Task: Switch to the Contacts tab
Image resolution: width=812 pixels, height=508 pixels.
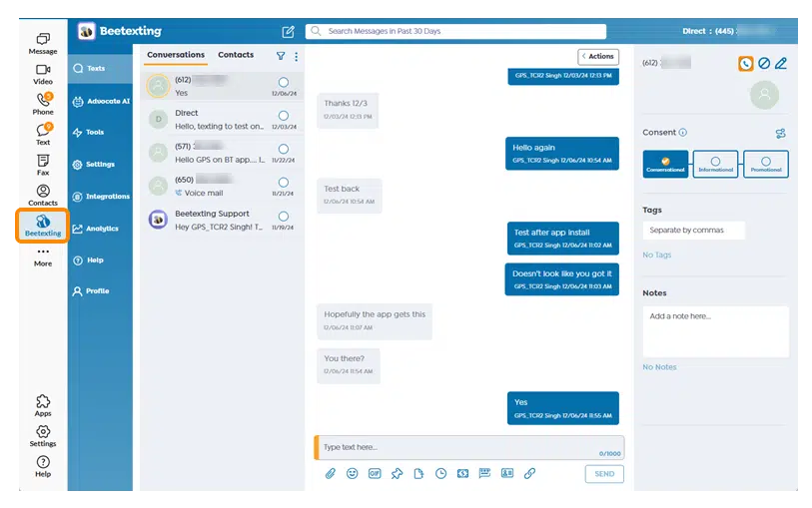Action: coord(236,55)
